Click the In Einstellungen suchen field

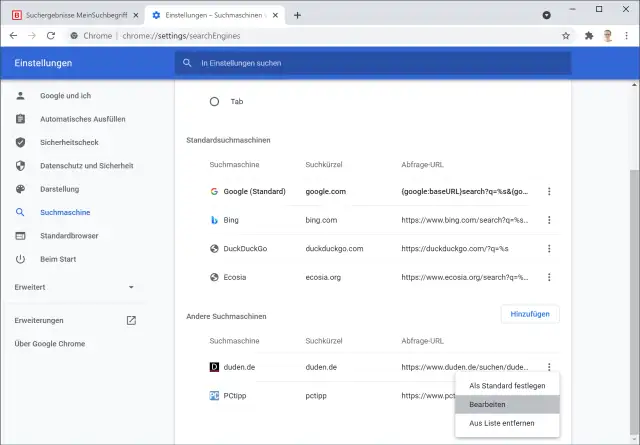tap(380, 63)
